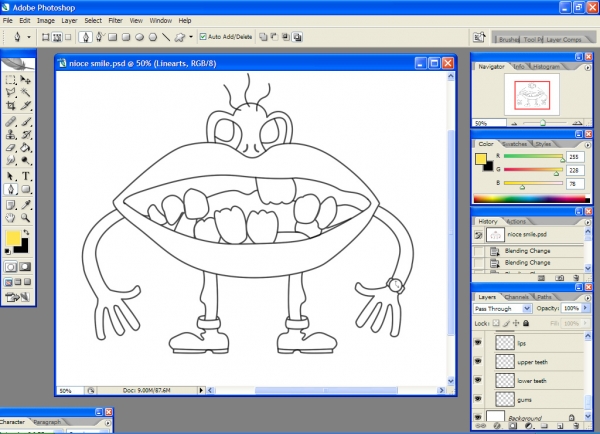Select the Healing Brush tool
The image size is (600, 434).
pos(10,122)
